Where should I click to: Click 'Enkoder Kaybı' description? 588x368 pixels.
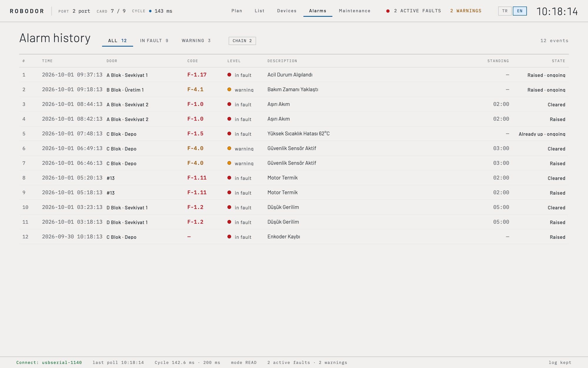pyautogui.click(x=284, y=237)
